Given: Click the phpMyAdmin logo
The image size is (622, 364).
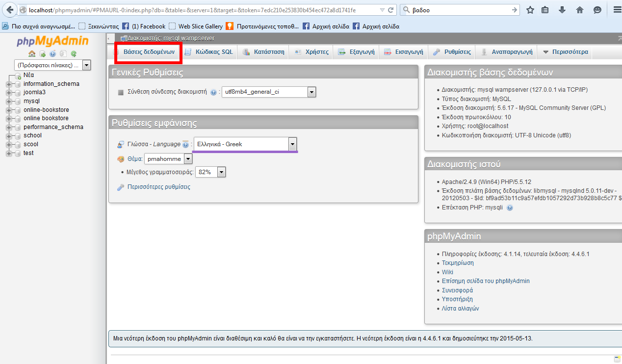Looking at the screenshot, I should tap(52, 41).
